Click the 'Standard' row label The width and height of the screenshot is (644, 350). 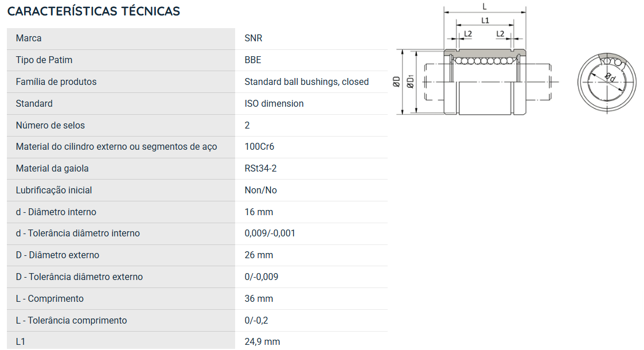point(34,103)
